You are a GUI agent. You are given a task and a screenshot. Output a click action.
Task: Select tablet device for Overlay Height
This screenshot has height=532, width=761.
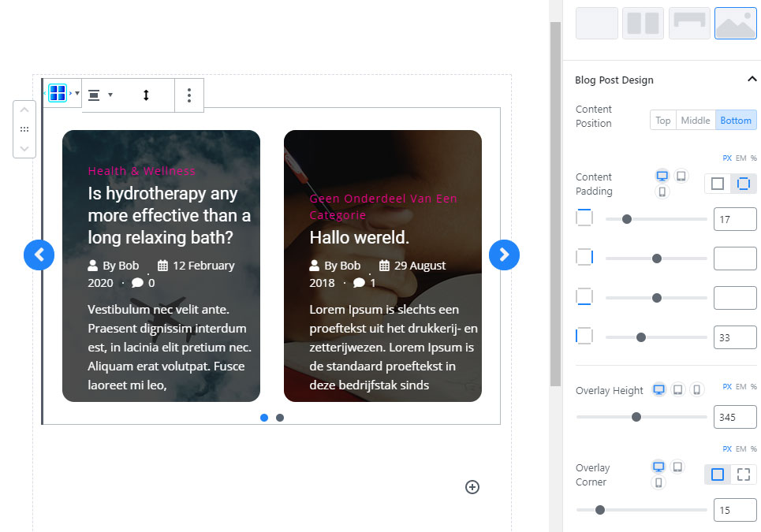tap(678, 389)
